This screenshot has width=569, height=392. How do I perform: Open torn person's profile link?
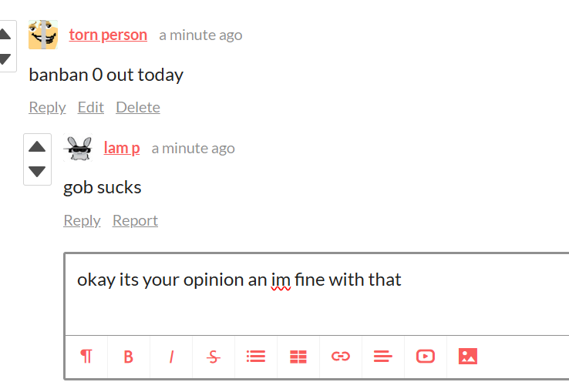click(108, 35)
